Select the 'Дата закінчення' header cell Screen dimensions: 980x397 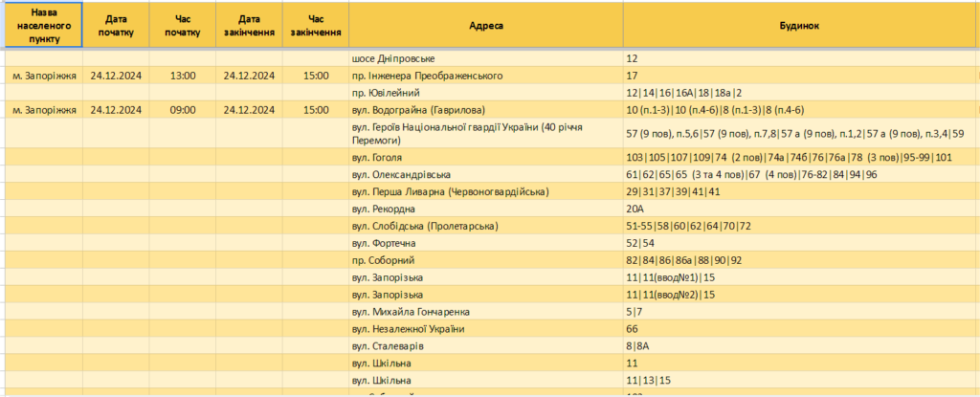coord(250,25)
